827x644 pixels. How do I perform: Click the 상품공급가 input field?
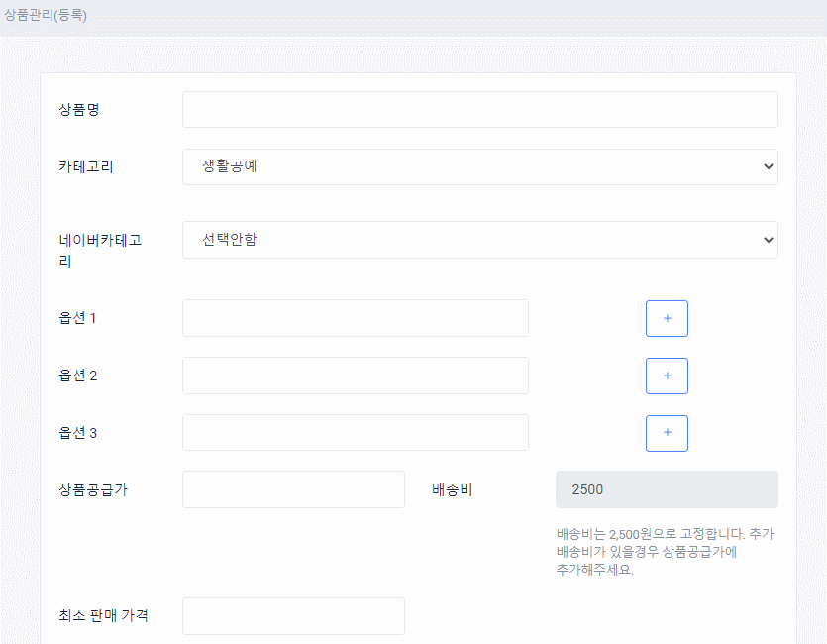[x=293, y=489]
